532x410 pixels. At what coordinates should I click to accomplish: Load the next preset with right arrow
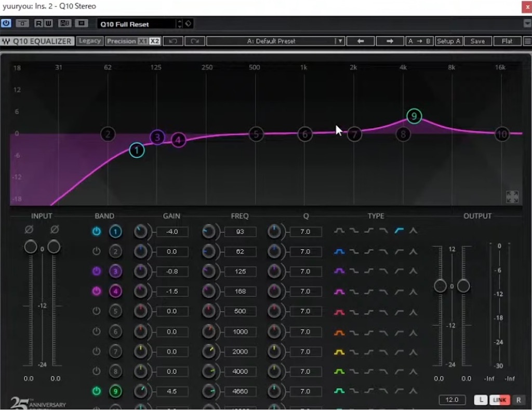coord(390,41)
